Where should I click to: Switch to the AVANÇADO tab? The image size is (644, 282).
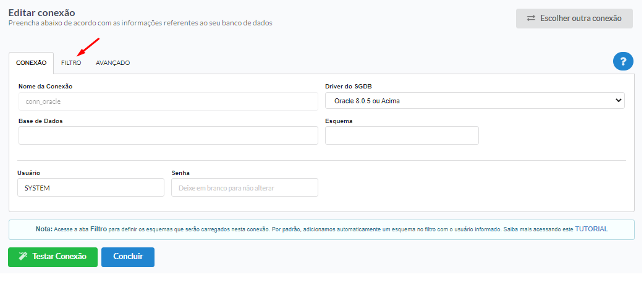point(113,63)
